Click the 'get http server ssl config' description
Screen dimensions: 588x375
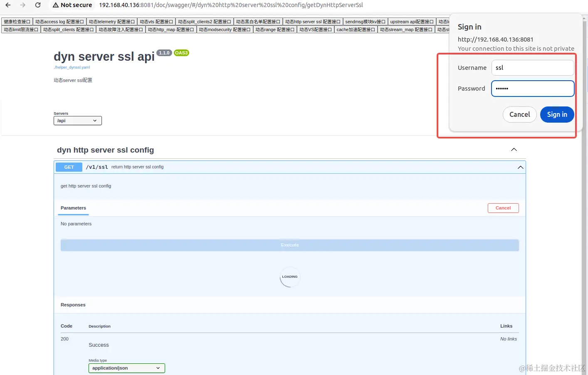[86, 186]
